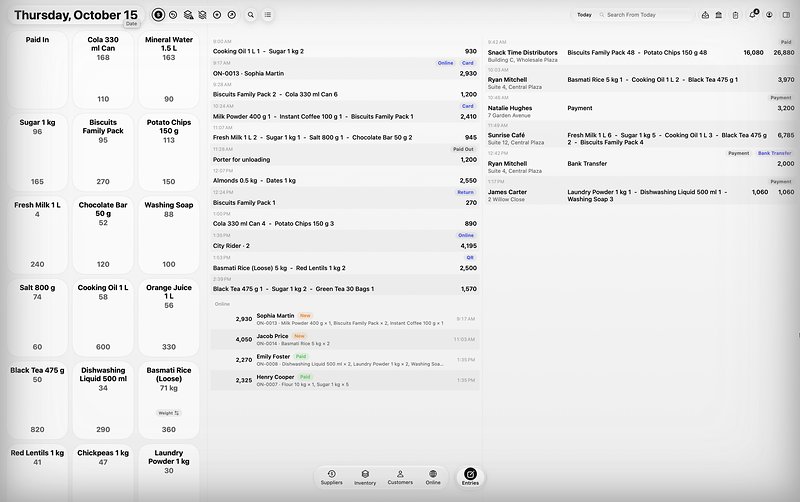800x502 pixels.
Task: Click the circular return arrow icon
Action: (173, 15)
